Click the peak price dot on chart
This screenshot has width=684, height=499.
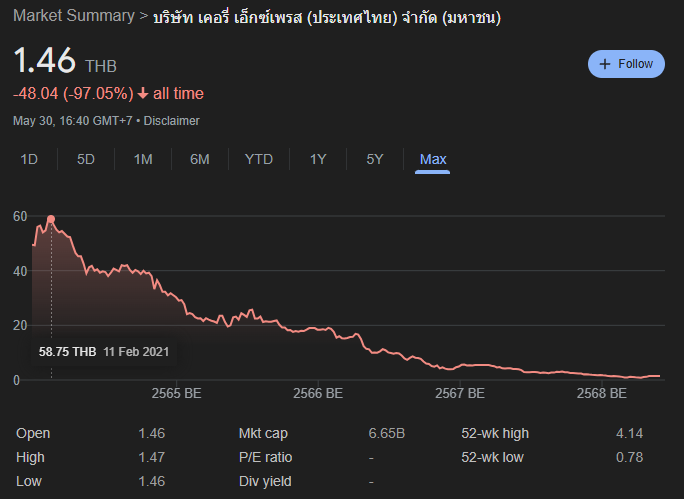point(51,219)
